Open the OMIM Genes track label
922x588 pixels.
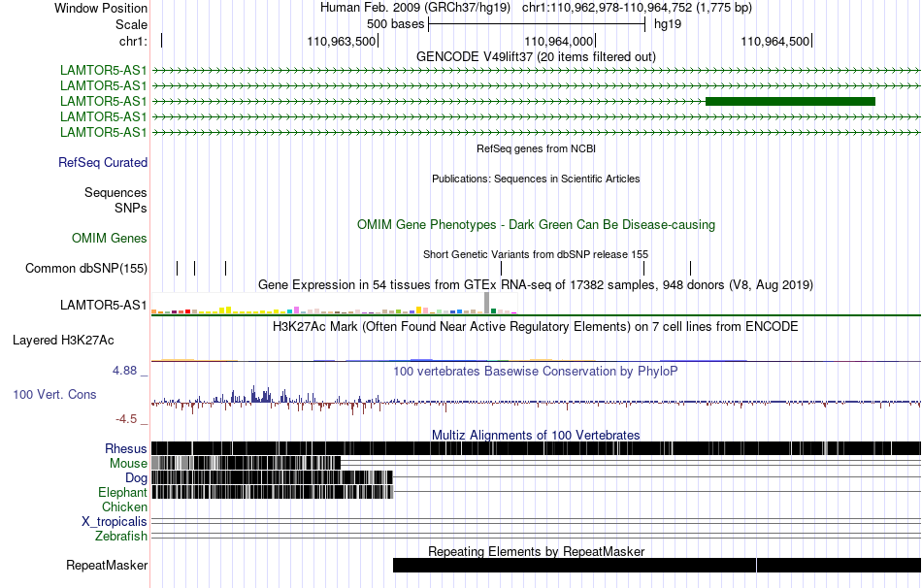[x=110, y=238]
